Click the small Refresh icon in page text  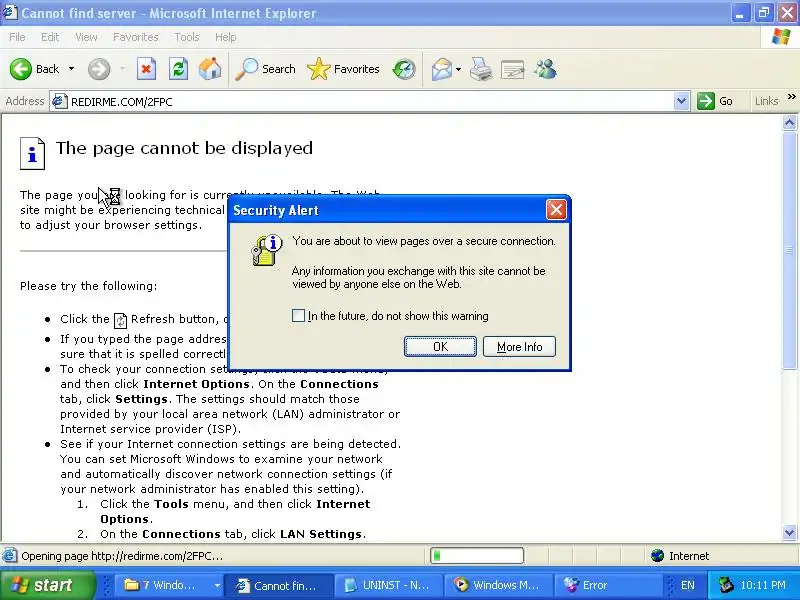[x=120, y=320]
